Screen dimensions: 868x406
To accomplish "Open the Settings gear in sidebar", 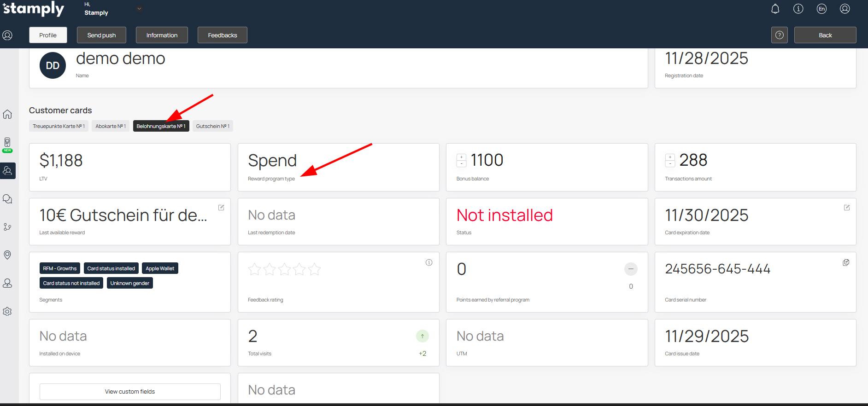I will coord(7,312).
